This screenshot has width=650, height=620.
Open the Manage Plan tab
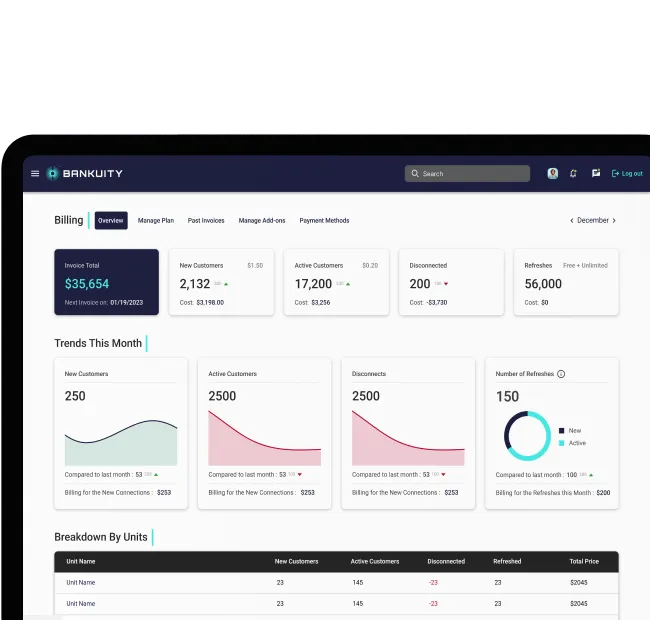click(156, 221)
